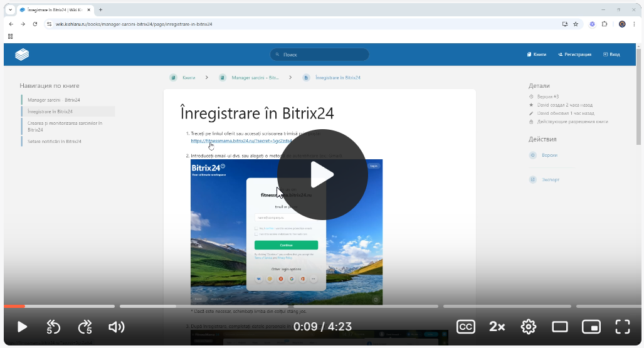Open the browser extensions puzzle icon
Image resolution: width=644 pixels, height=348 pixels.
[604, 24]
